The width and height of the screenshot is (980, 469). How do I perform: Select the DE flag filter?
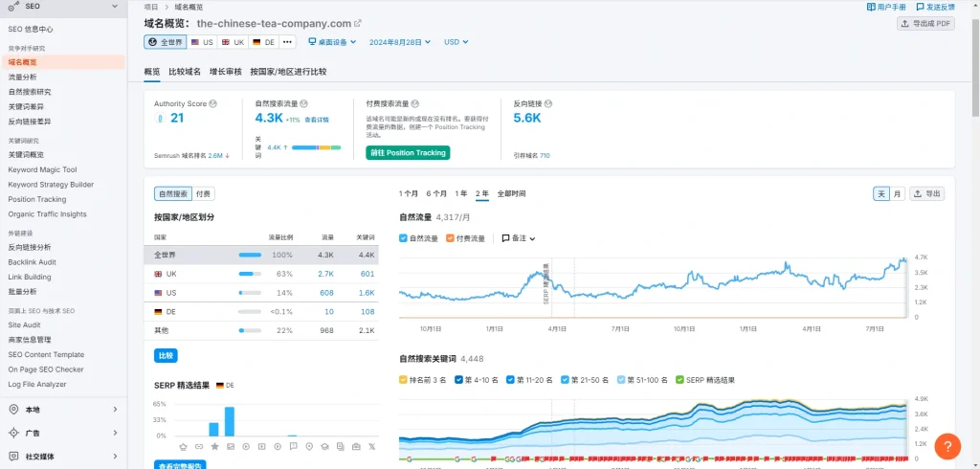264,42
